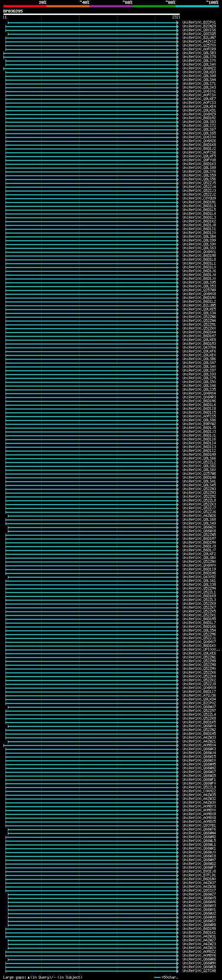Click the UniRef100_A0FCR9 hit label
This screenshot has height=980, width=222.
tap(199, 49)
